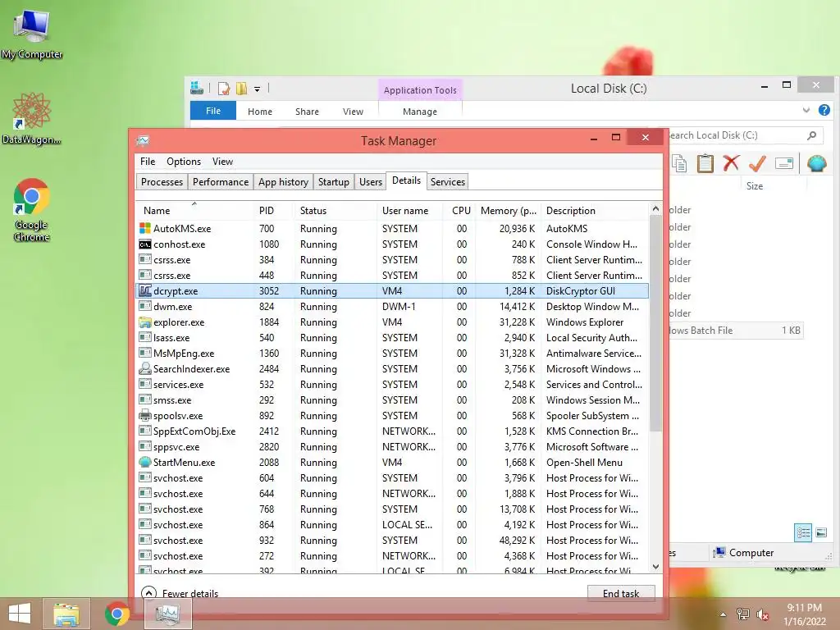This screenshot has width=840, height=630.
Task: Click the red X Delete icon in Explorer toolbar
Action: [731, 163]
